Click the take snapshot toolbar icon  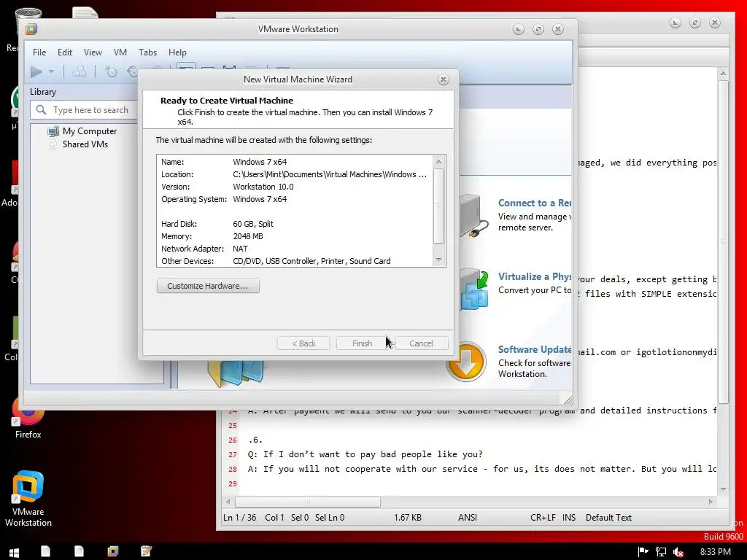click(111, 72)
